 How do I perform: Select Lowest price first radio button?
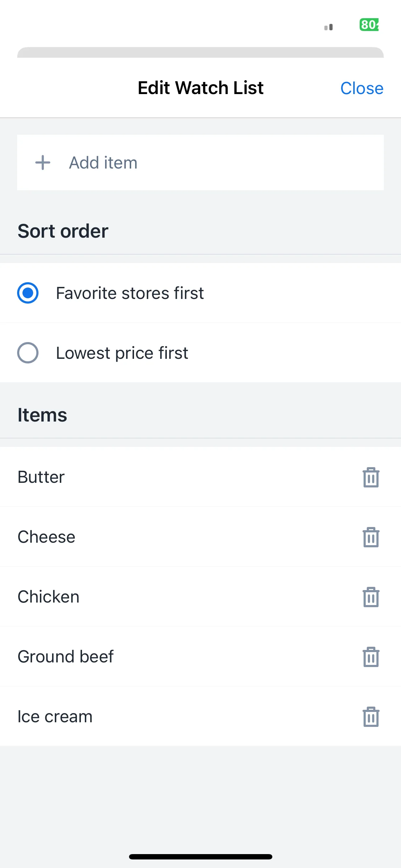[28, 353]
